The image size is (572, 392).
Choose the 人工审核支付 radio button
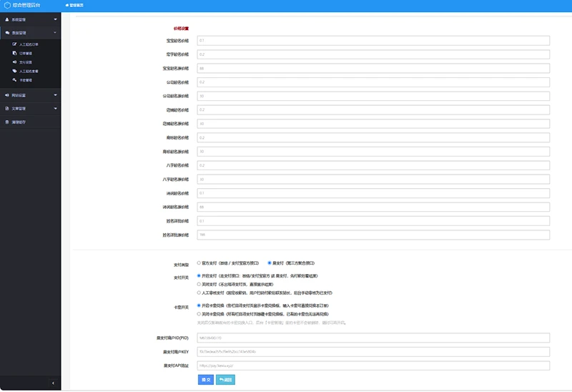(x=199, y=293)
